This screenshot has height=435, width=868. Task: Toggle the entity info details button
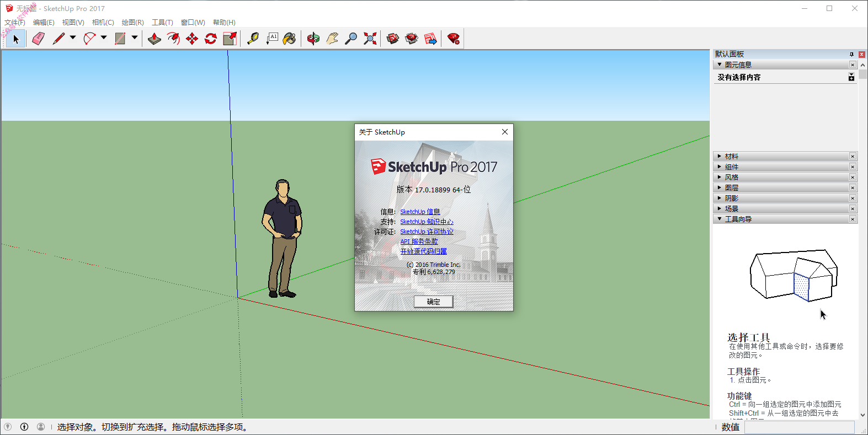tap(851, 77)
